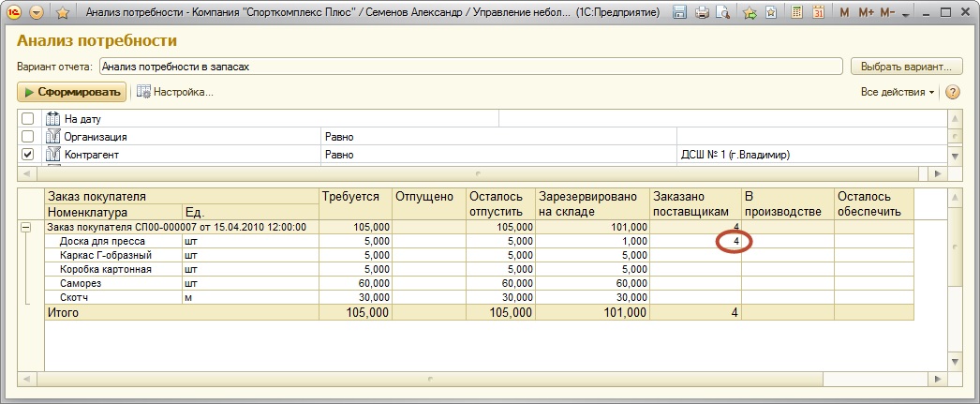Uncheck the 'Контрагент' filter checkbox
This screenshot has width=980, height=404.
click(28, 155)
